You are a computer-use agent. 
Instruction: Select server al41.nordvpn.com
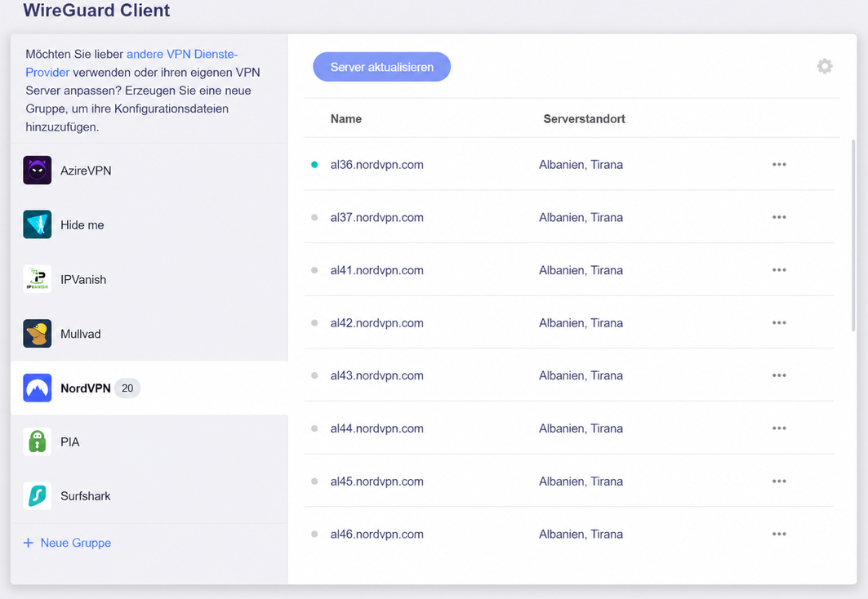point(377,270)
